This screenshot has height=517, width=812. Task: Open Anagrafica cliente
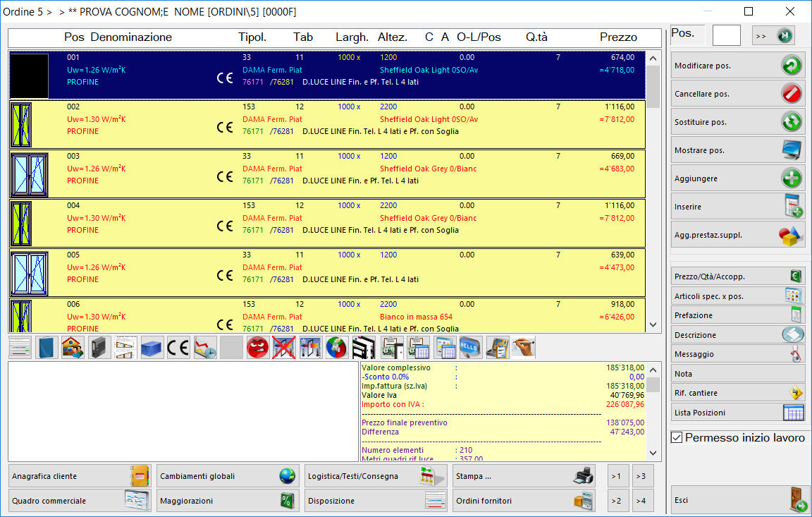tap(80, 476)
